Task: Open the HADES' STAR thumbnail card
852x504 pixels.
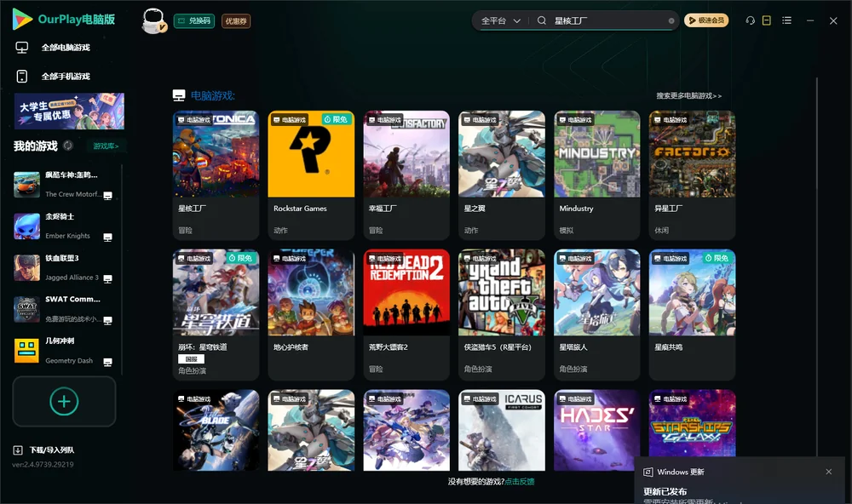Action: point(597,430)
